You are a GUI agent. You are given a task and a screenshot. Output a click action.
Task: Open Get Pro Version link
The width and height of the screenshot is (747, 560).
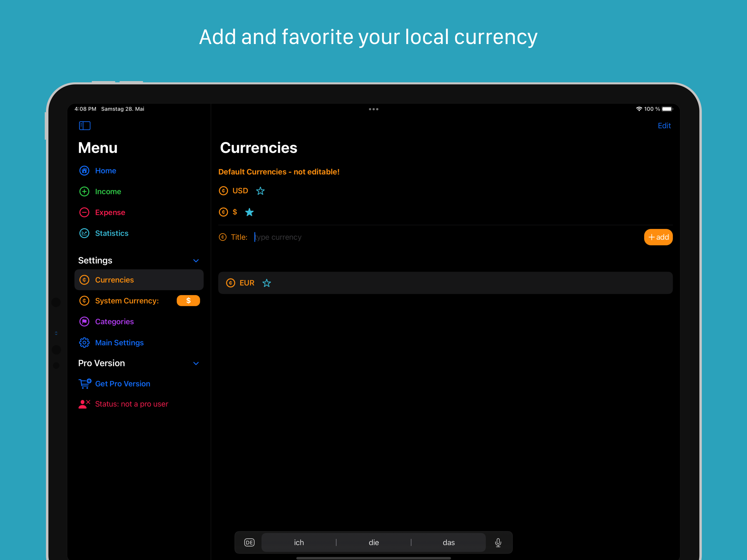tap(122, 384)
